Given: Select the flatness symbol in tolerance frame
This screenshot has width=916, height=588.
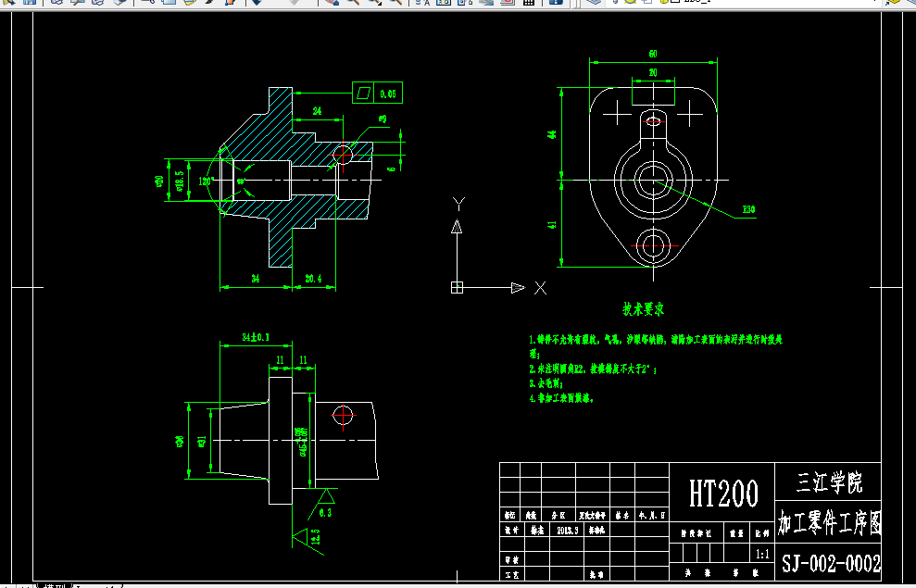Looking at the screenshot, I should coord(363,93).
